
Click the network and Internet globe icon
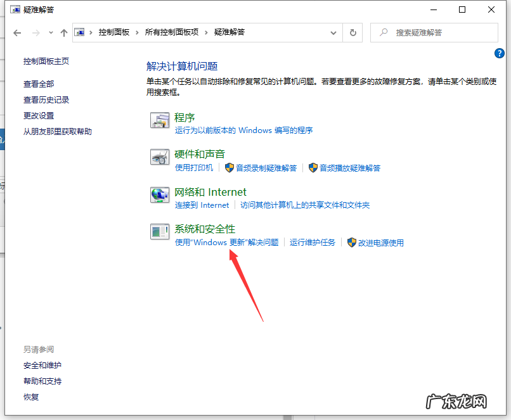pos(160,195)
